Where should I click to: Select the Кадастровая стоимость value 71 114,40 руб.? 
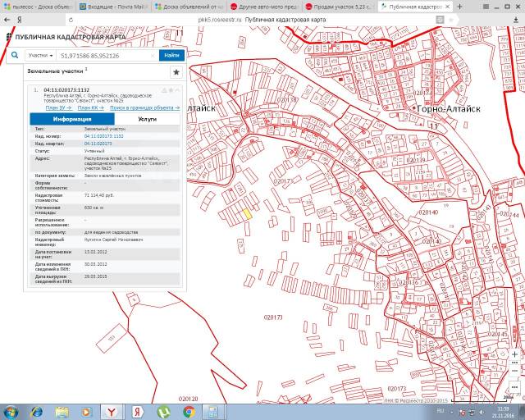pyautogui.click(x=98, y=195)
